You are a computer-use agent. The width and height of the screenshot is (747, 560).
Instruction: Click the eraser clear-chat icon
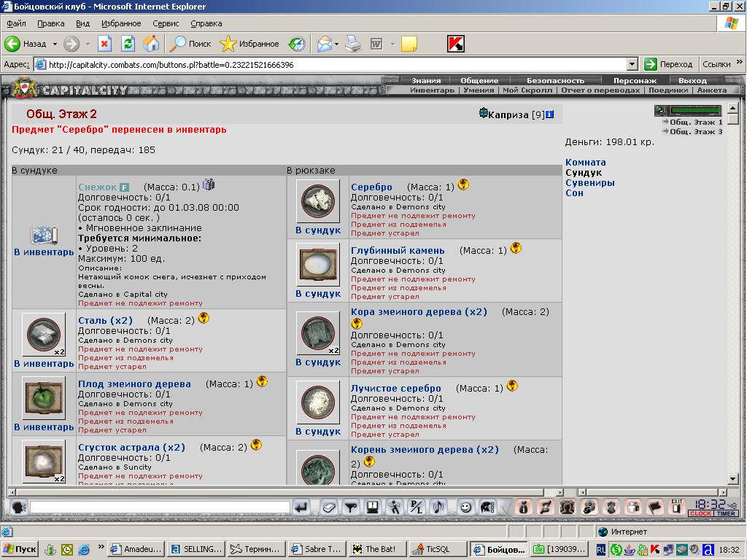[x=328, y=507]
